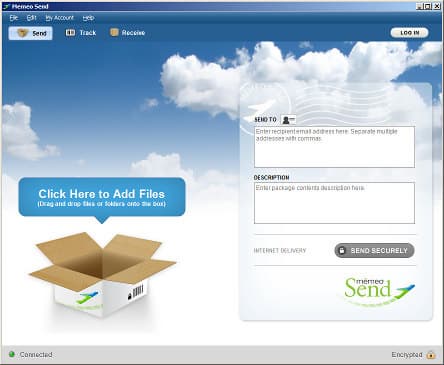Click the Memeo Send title bar icon
The width and height of the screenshot is (444, 365).
click(x=6, y=6)
